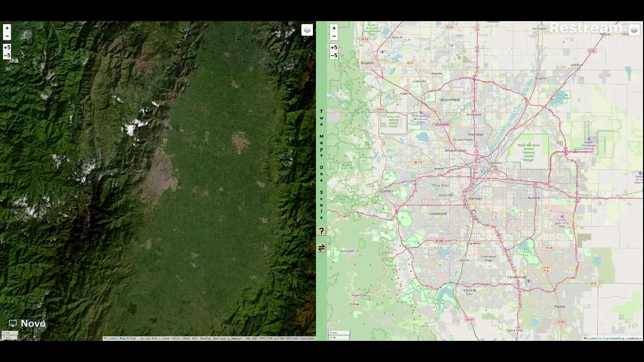Viewport: 644px width, 362px height.
Task: Open the Leaflet link on left map
Action: tap(112, 338)
